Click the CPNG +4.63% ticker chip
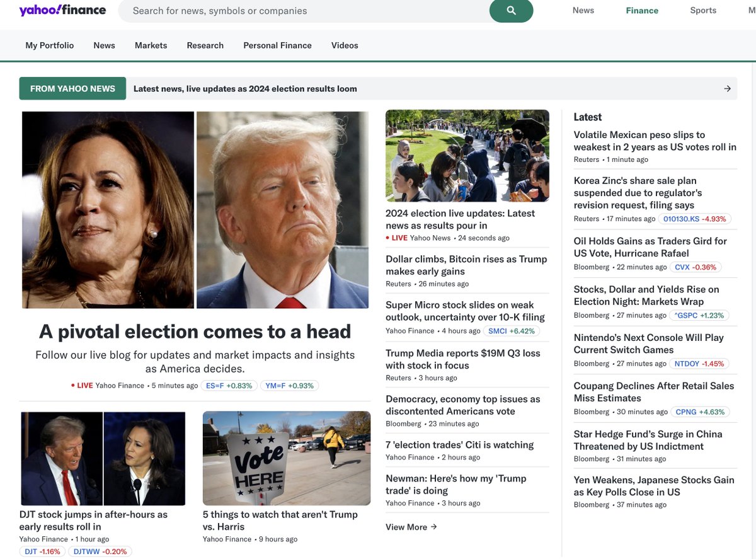Viewport: 756px width, 559px height. point(701,412)
